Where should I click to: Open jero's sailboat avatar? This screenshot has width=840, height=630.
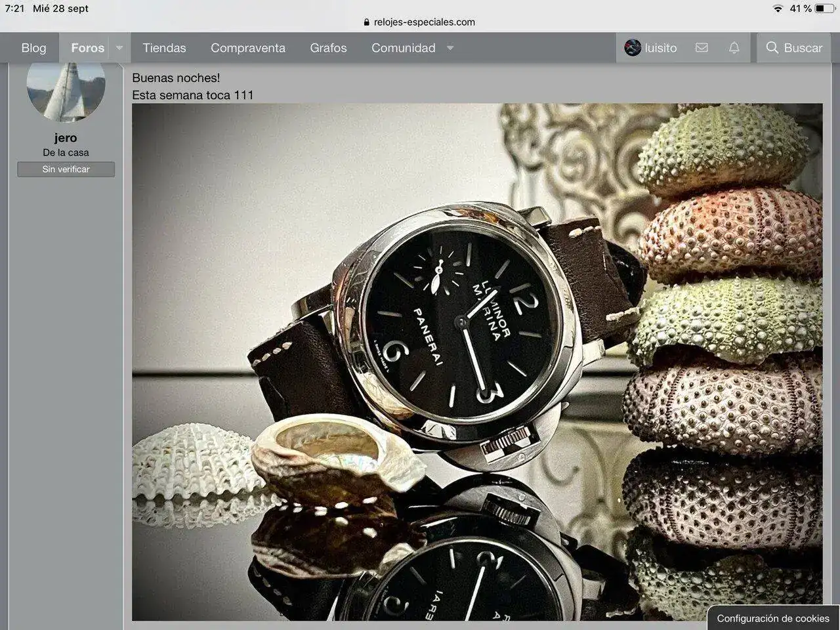coord(66,92)
